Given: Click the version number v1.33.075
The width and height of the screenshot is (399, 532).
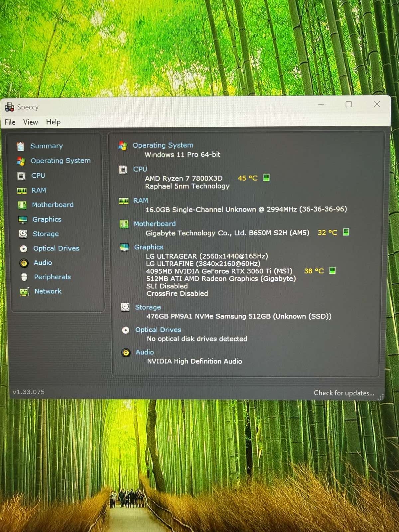Looking at the screenshot, I should coord(29,392).
